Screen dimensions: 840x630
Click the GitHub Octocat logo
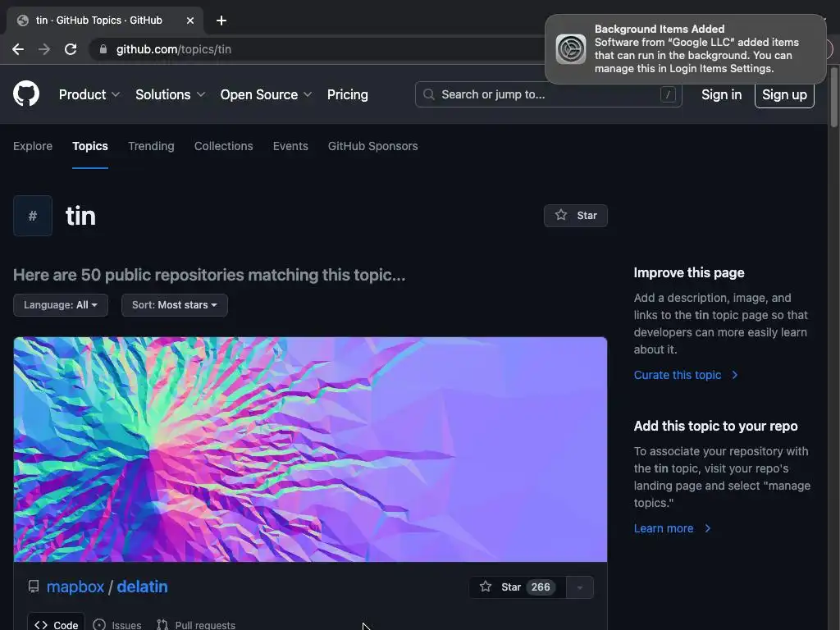tap(26, 94)
